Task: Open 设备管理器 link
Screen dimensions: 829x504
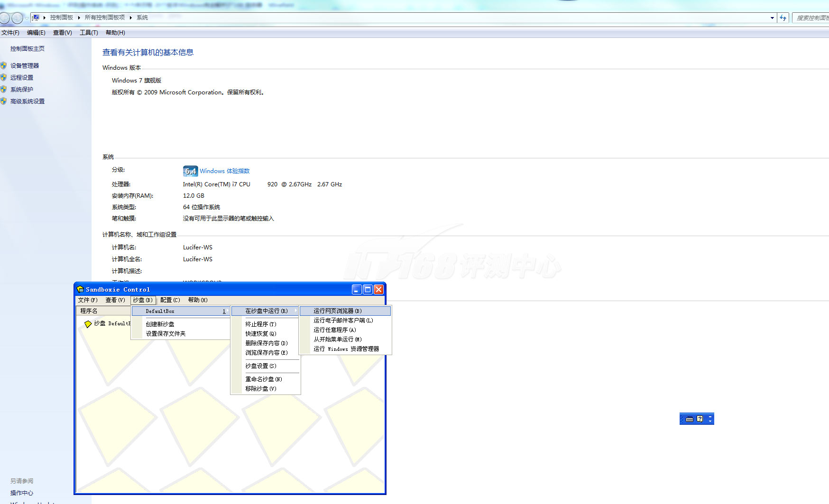Action: click(25, 66)
